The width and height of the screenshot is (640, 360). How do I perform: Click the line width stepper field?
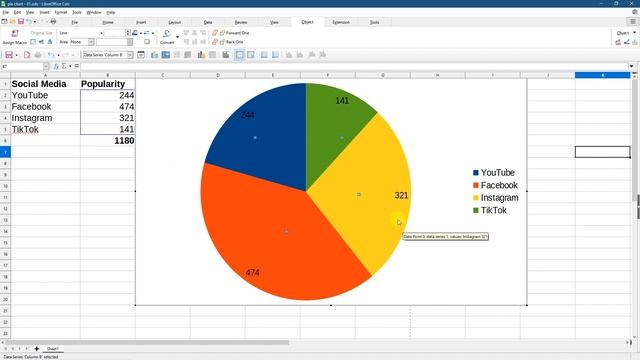(x=117, y=33)
